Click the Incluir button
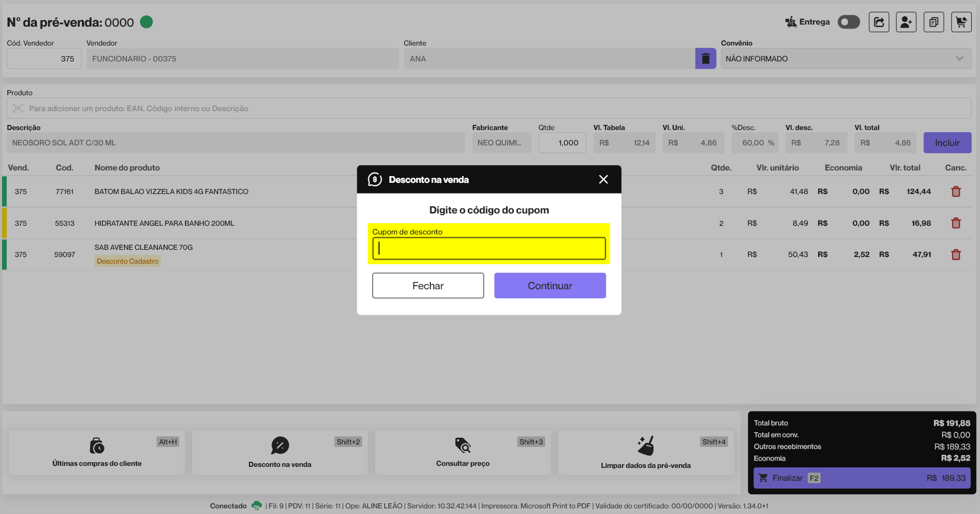Image resolution: width=980 pixels, height=514 pixels. (947, 143)
